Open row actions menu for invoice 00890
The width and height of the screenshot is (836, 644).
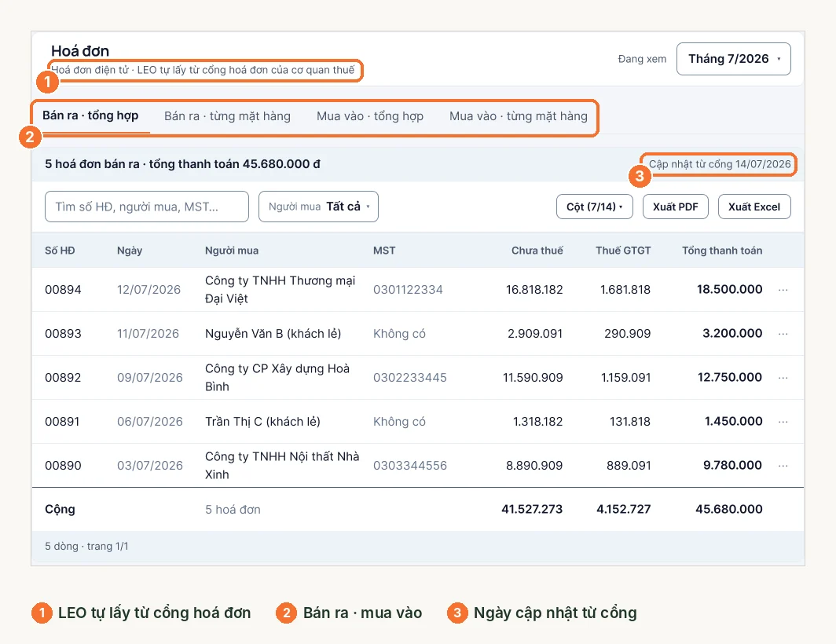(x=783, y=466)
